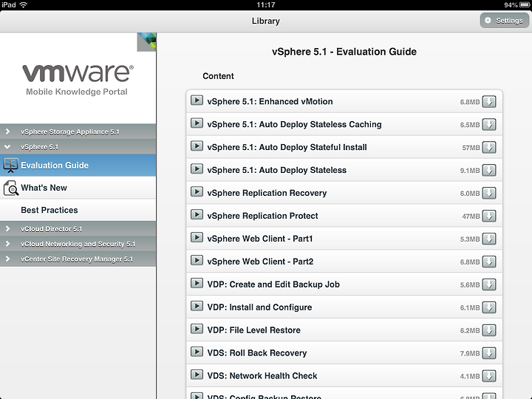Viewport: 532px width, 399px height.
Task: Download the vSphere 5.1: Enhanced vMotion file
Action: point(489,101)
